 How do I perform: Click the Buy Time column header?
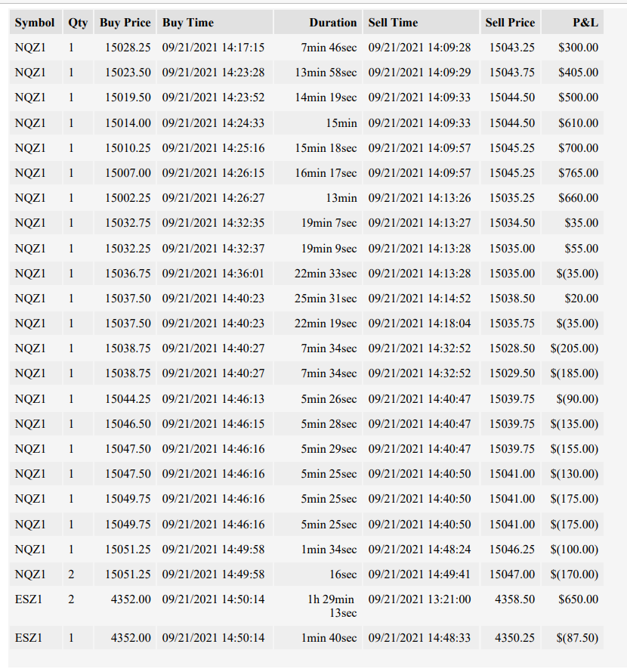point(214,22)
